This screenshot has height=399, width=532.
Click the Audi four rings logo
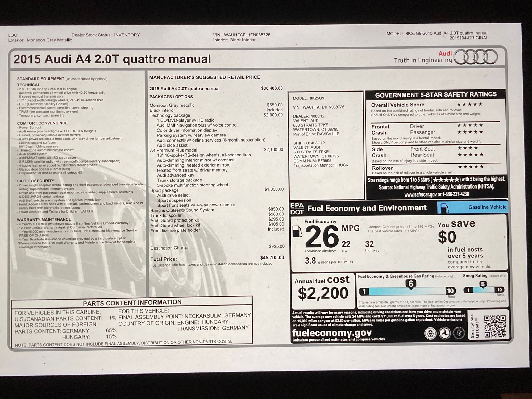pyautogui.click(x=475, y=57)
